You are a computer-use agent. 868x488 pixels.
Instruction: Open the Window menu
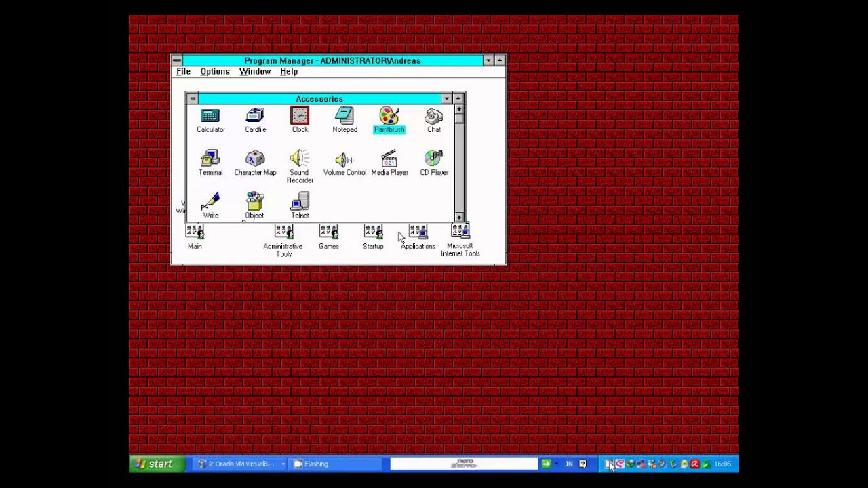click(x=255, y=72)
